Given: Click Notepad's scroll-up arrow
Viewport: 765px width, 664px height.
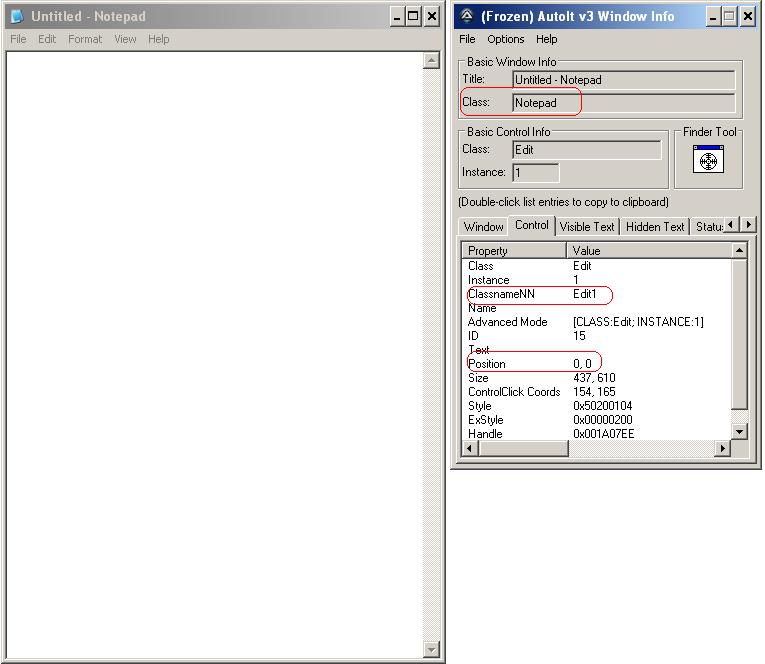Looking at the screenshot, I should pos(431,61).
